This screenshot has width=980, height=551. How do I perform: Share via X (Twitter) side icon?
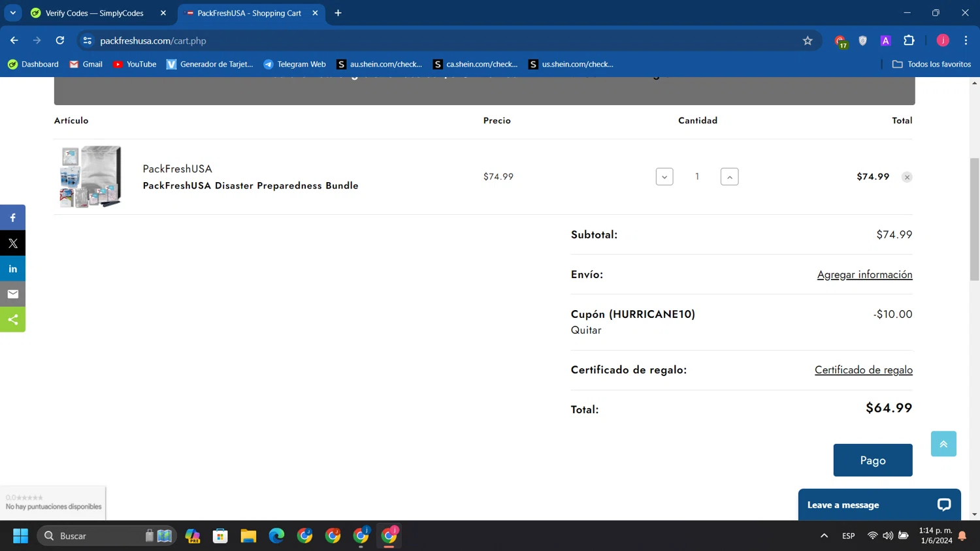[x=12, y=243]
